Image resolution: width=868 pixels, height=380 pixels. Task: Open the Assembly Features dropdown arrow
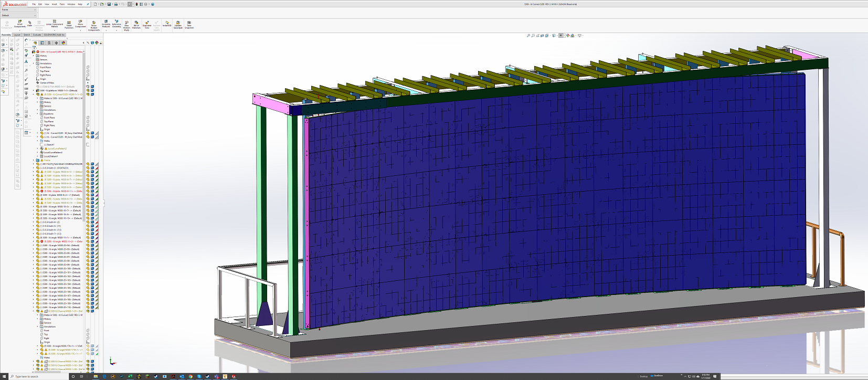coord(106,30)
